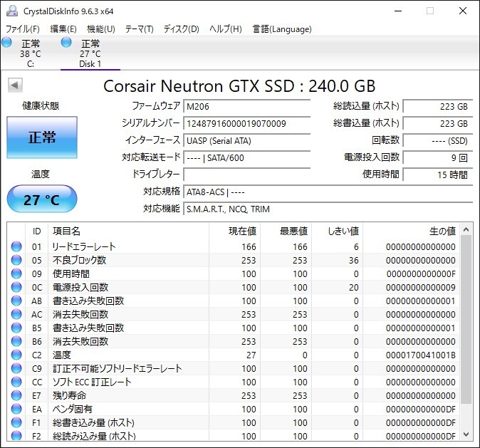
Task: Click current value 166 in リードエラーレート row
Action: (249, 247)
